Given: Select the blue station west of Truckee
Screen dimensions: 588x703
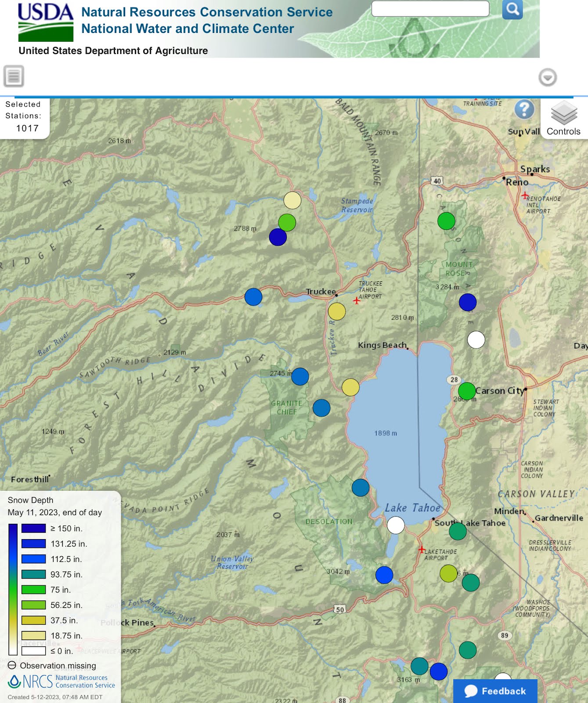Looking at the screenshot, I should coord(253,297).
